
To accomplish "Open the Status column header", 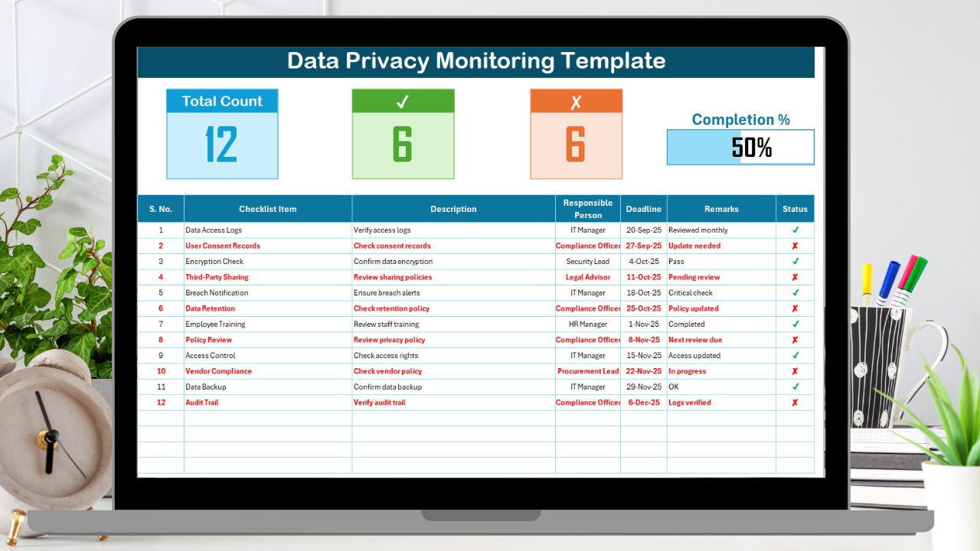I will pyautogui.click(x=795, y=208).
